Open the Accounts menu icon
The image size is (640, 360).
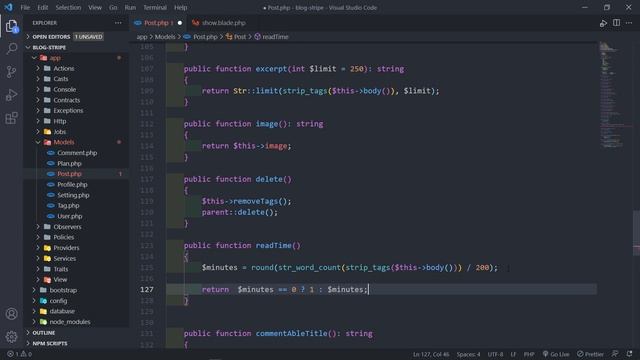[11, 313]
